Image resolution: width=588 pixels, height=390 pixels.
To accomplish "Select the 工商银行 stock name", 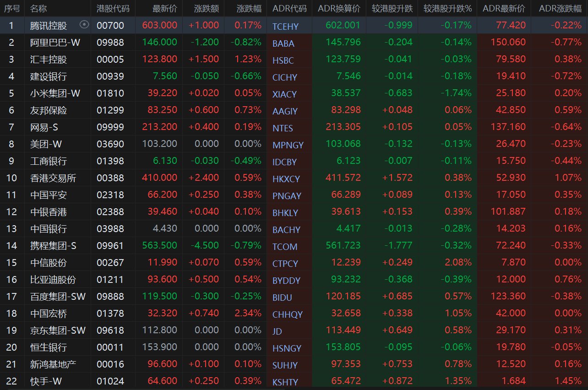I will coord(49,161).
